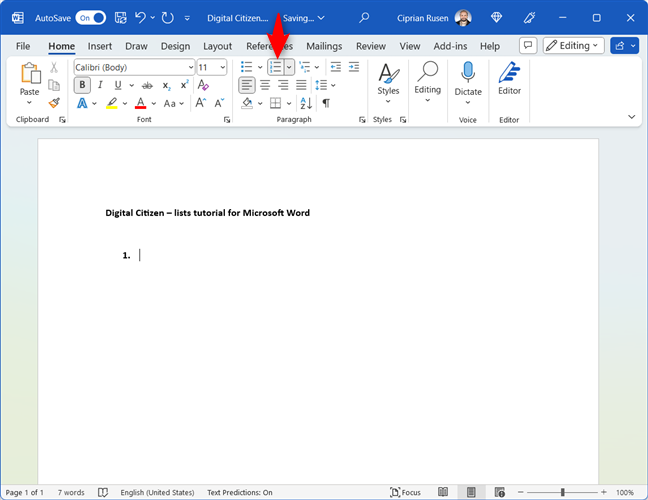Expand numbering library dropdown arrow

(x=289, y=67)
